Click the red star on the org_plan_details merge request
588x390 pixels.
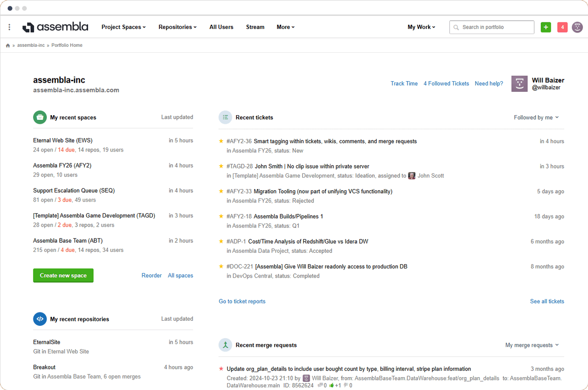tap(221, 368)
